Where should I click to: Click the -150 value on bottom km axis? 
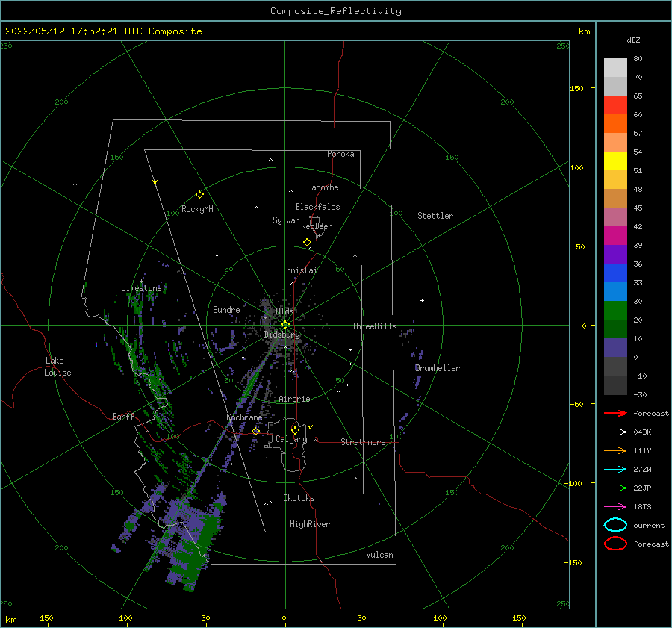click(44, 618)
